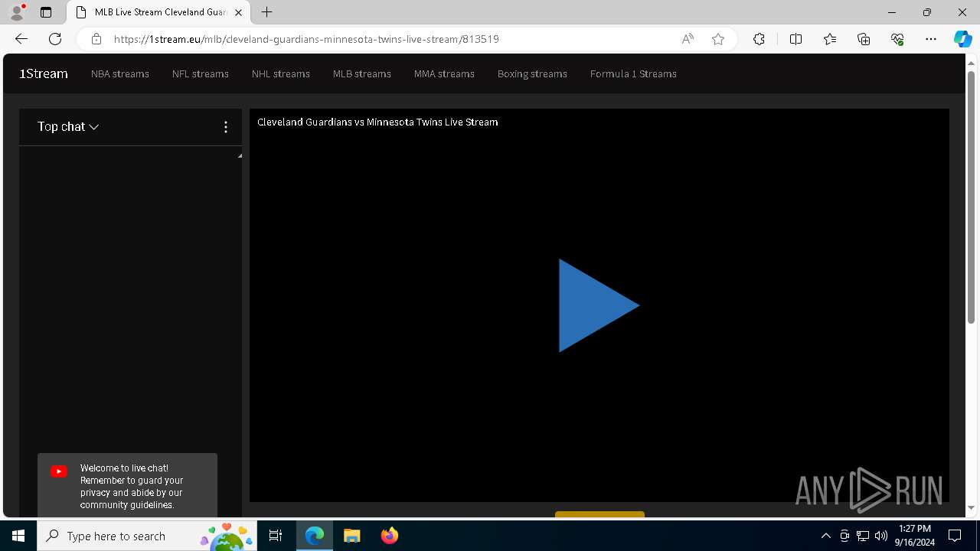Viewport: 980px width, 551px height.
Task: Open Firefox on taskbar
Action: pyautogui.click(x=389, y=536)
